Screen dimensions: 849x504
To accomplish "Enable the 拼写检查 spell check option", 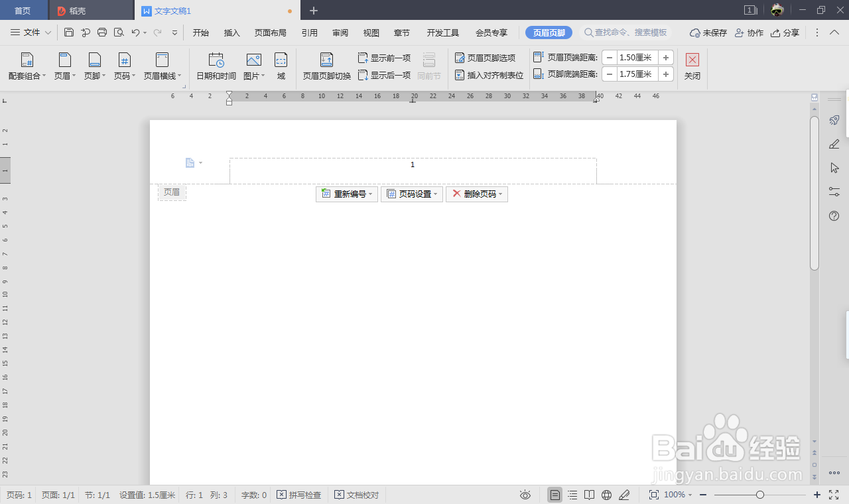I will (298, 495).
